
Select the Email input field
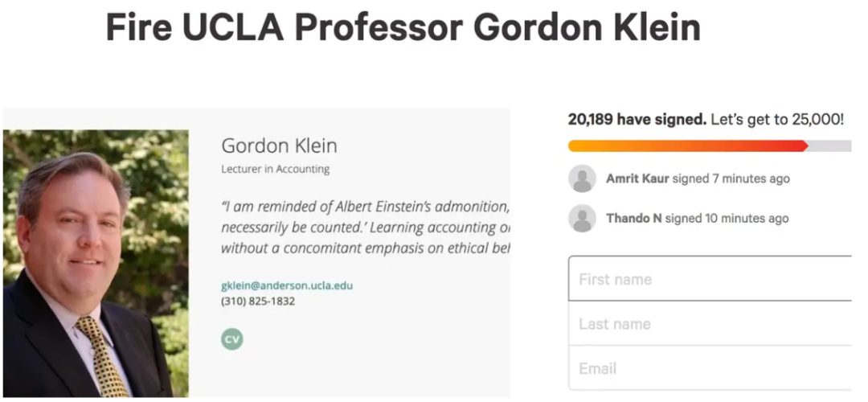click(710, 368)
